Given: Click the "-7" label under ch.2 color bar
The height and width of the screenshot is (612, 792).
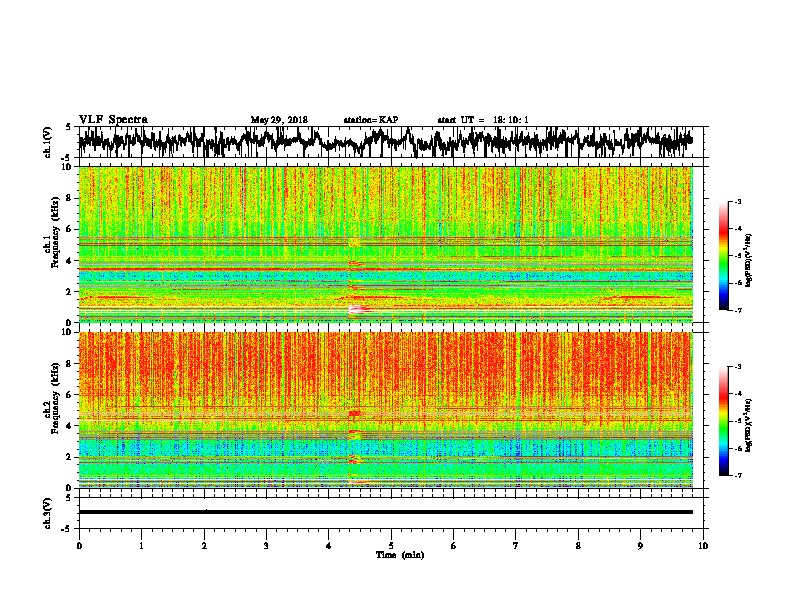Looking at the screenshot, I should tap(737, 475).
